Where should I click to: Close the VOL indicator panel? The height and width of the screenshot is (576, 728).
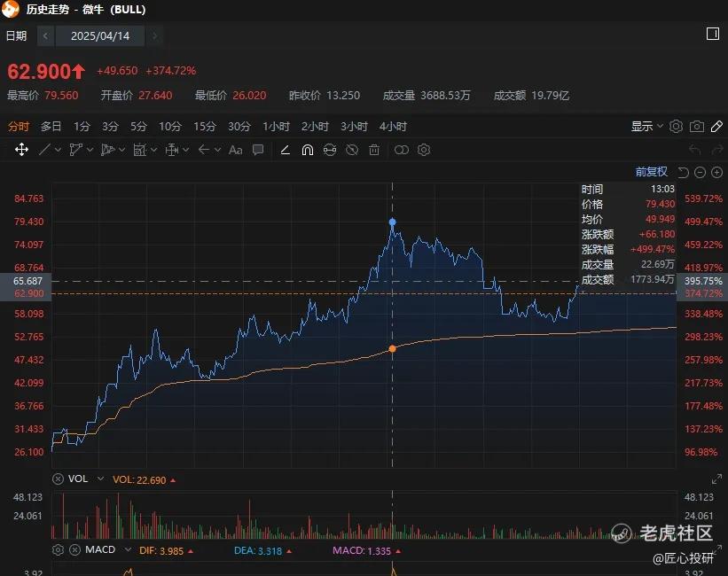(x=59, y=479)
